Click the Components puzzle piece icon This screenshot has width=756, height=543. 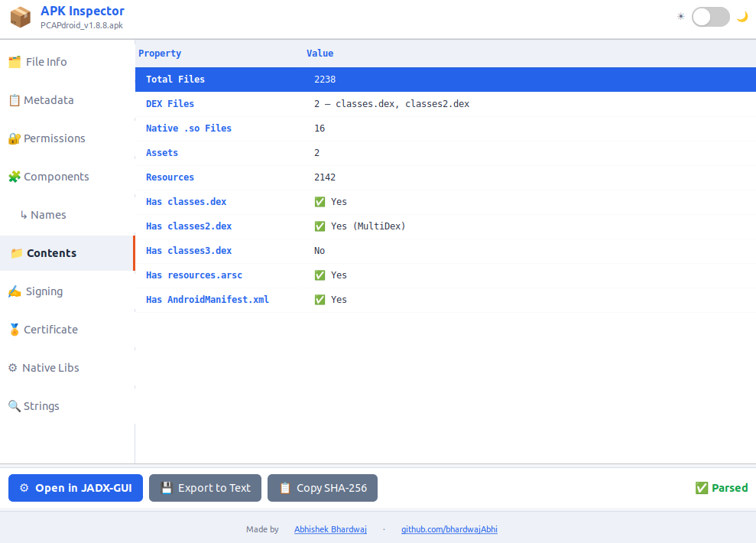[15, 177]
